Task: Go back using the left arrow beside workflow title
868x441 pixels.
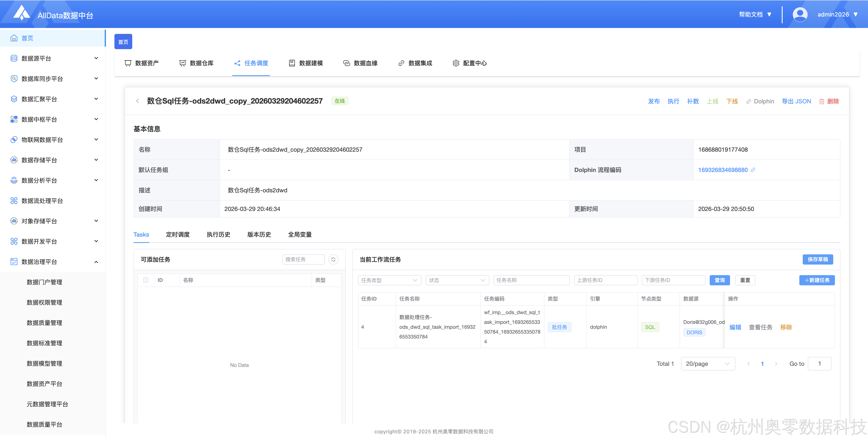Action: (138, 101)
